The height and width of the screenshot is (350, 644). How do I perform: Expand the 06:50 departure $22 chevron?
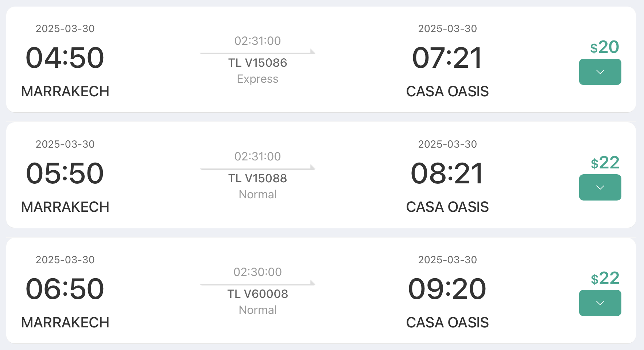point(600,303)
